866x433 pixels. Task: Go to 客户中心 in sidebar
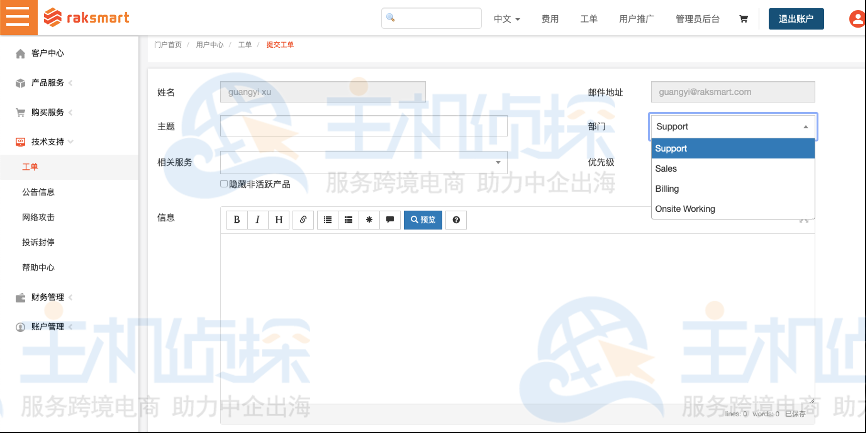click(47, 54)
